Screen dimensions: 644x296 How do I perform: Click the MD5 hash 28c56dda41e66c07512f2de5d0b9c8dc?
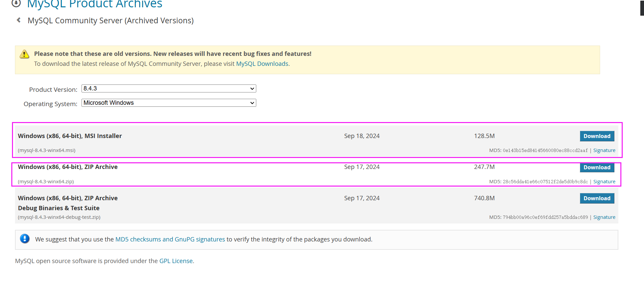coord(545,182)
